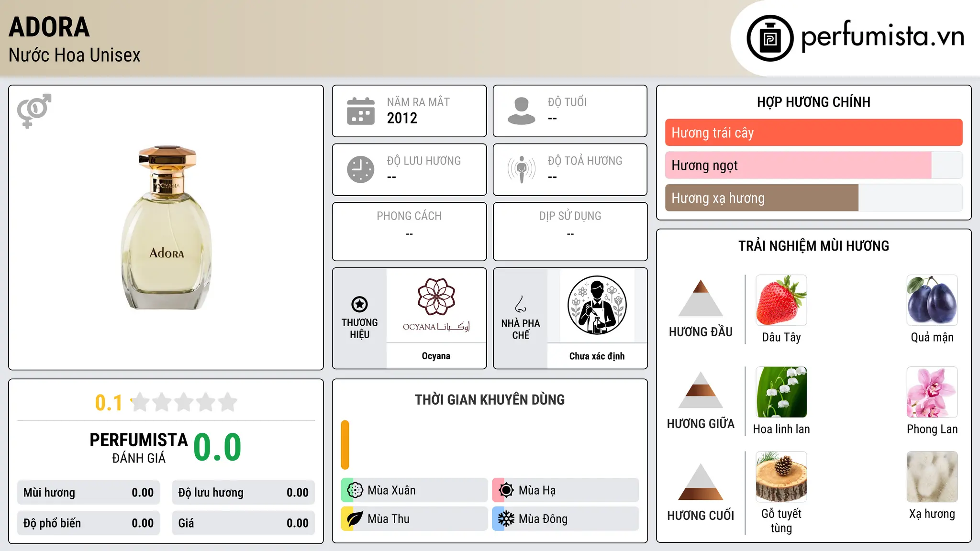Click the Hương giữa pyramid icon
The width and height of the screenshot is (980, 551).
pyautogui.click(x=701, y=390)
